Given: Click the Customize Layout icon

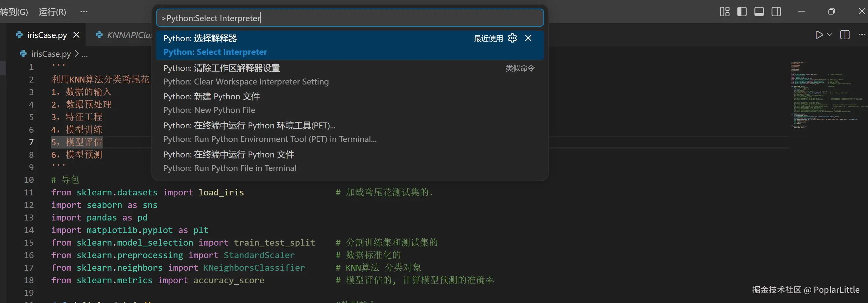Looking at the screenshot, I should [x=724, y=12].
